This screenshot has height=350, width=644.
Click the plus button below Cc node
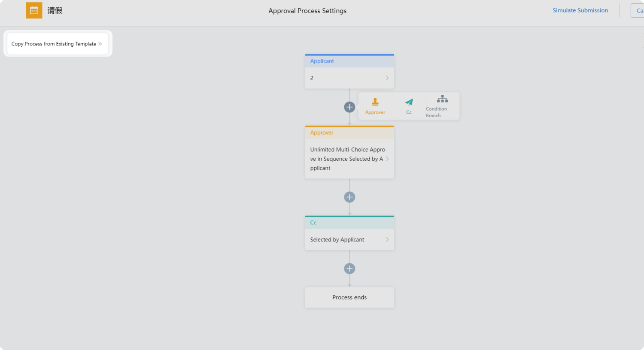[x=349, y=269]
